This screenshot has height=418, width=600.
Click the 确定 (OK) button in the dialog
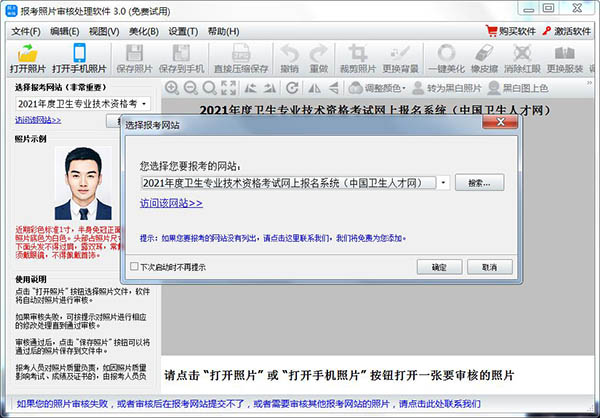coord(439,267)
